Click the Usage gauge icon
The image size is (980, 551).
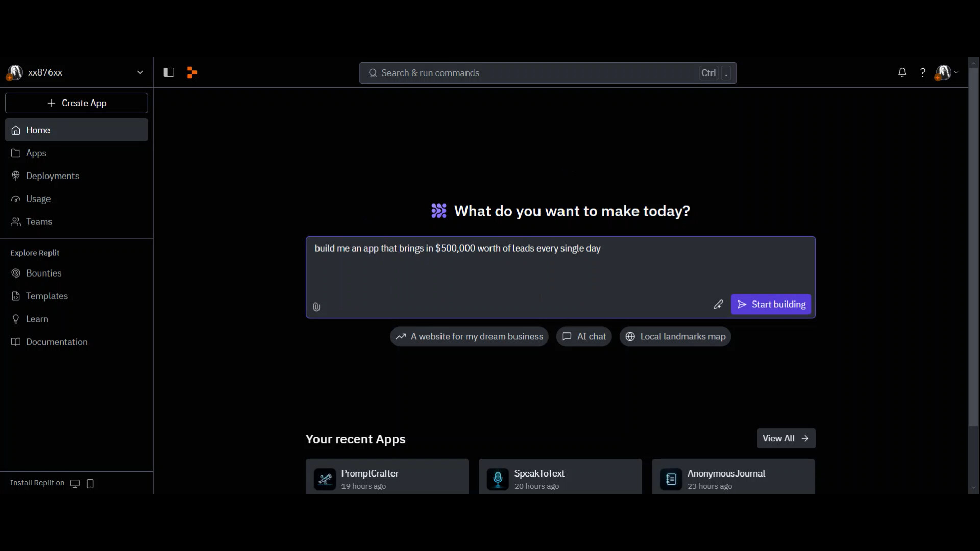tap(16, 199)
